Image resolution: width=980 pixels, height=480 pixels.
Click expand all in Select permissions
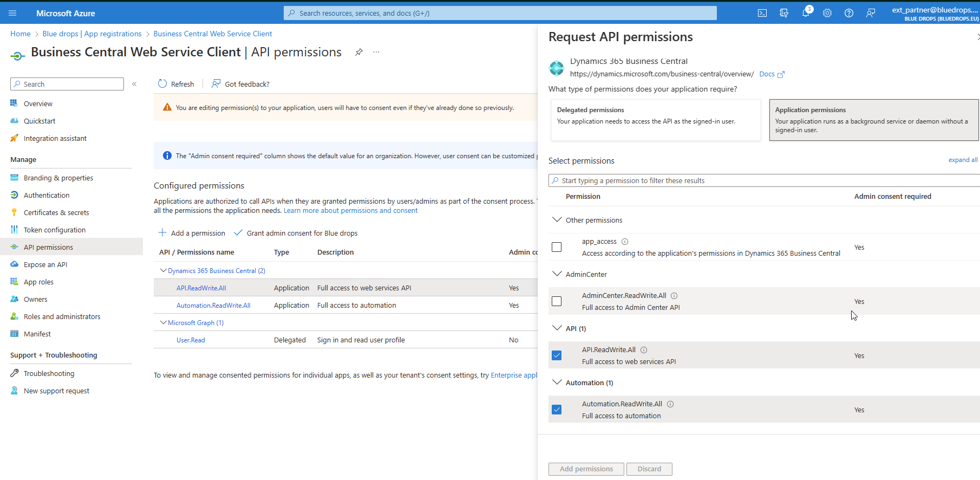(x=963, y=160)
